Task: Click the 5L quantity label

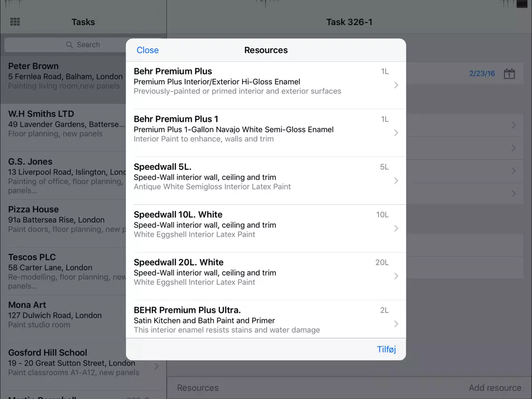Action: coord(384,167)
